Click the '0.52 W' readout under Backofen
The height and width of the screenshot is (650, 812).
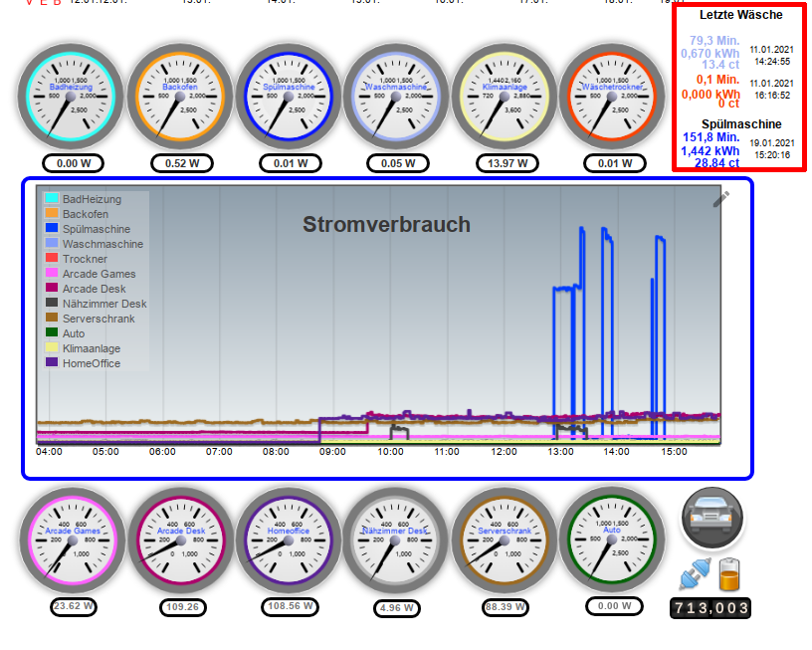pos(182,163)
